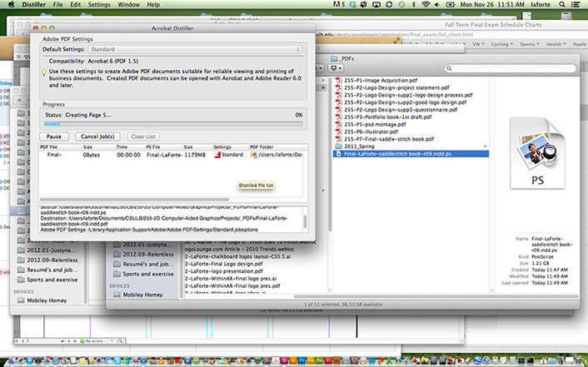Open the File menu
This screenshot has width=588, height=367.
[x=57, y=4]
